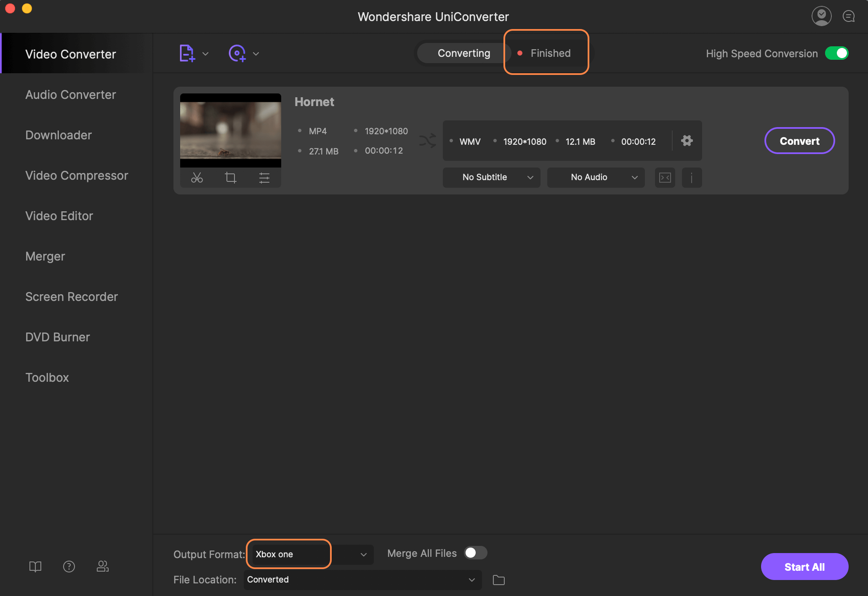Open the Effects adjustment sliders icon
The image size is (868, 596).
264,178
